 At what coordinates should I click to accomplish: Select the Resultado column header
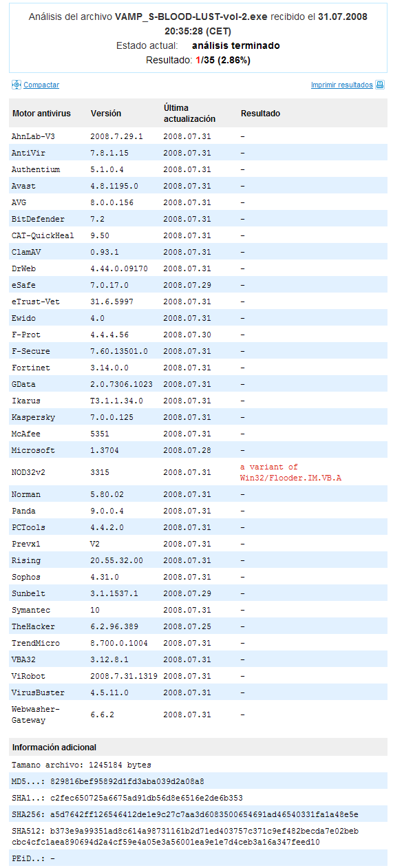point(260,114)
